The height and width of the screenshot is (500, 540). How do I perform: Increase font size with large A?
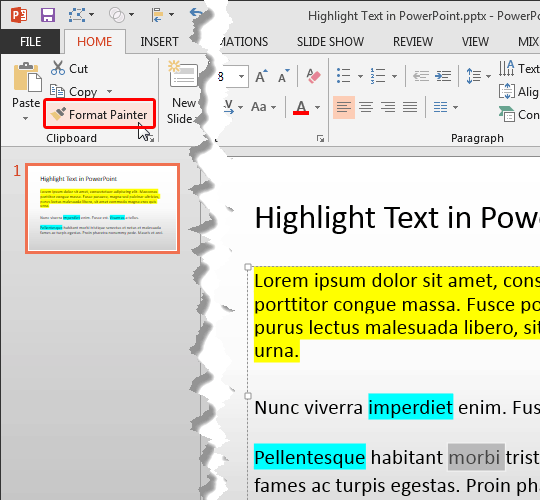[261, 76]
